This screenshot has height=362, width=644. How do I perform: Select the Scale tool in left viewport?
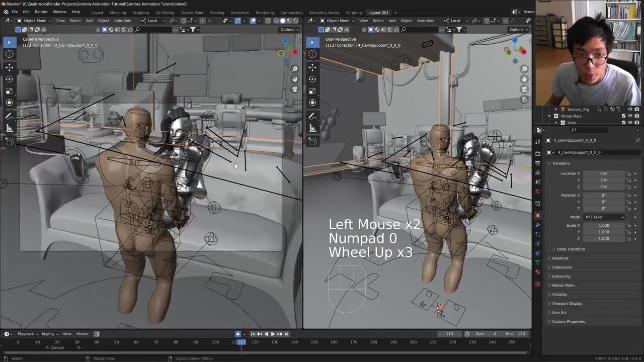(x=9, y=91)
